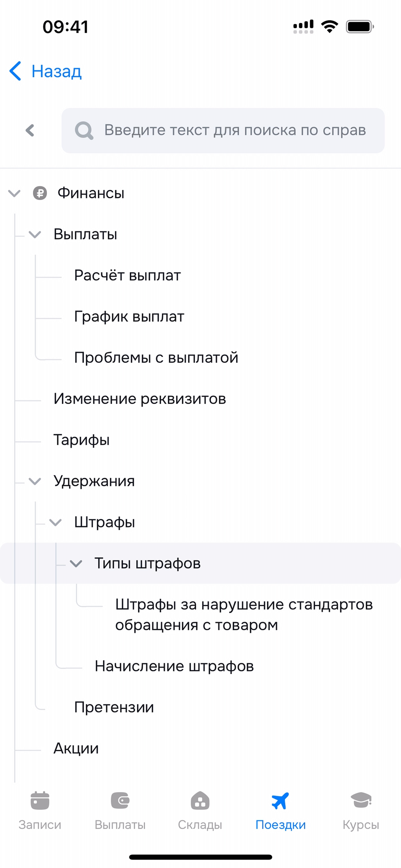Screen dimensions: 401x868
Task: Tap the calendar icon for Записи
Action: [40, 801]
